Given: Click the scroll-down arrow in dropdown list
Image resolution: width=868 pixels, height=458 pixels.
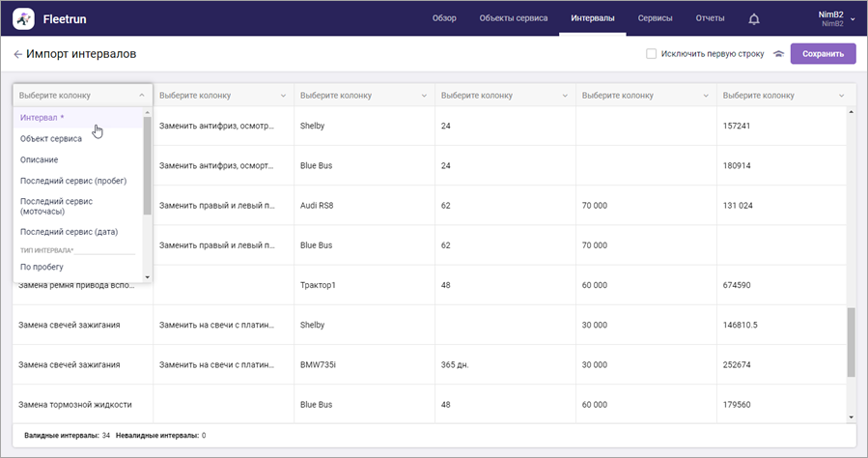Looking at the screenshot, I should [x=147, y=277].
